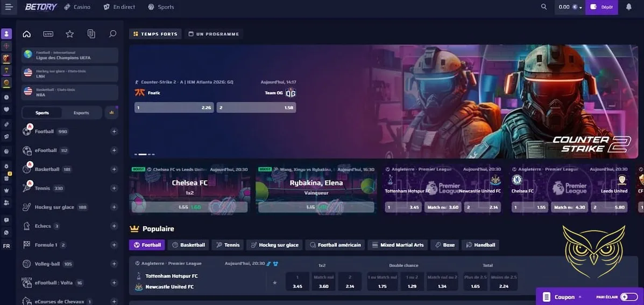Image resolution: width=644 pixels, height=305 pixels.
Task: Click the statistics bar chart icon
Action: pyautogui.click(x=112, y=113)
